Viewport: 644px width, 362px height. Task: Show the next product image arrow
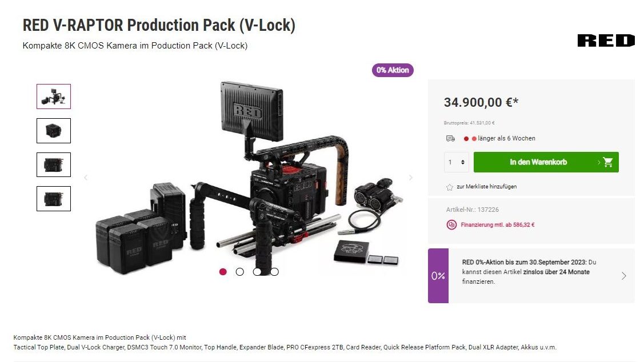pyautogui.click(x=410, y=178)
